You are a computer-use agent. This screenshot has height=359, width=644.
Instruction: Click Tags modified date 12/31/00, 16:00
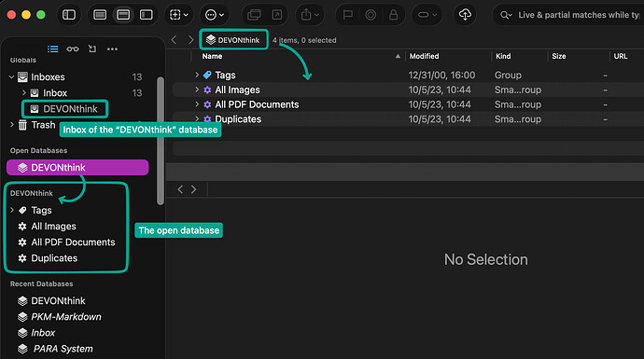[x=441, y=76]
